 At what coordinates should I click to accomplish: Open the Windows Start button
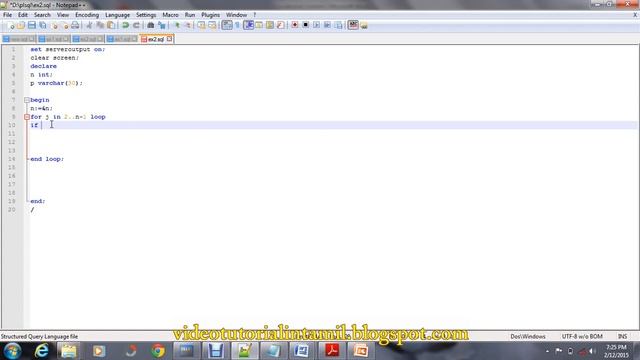pos(12,351)
